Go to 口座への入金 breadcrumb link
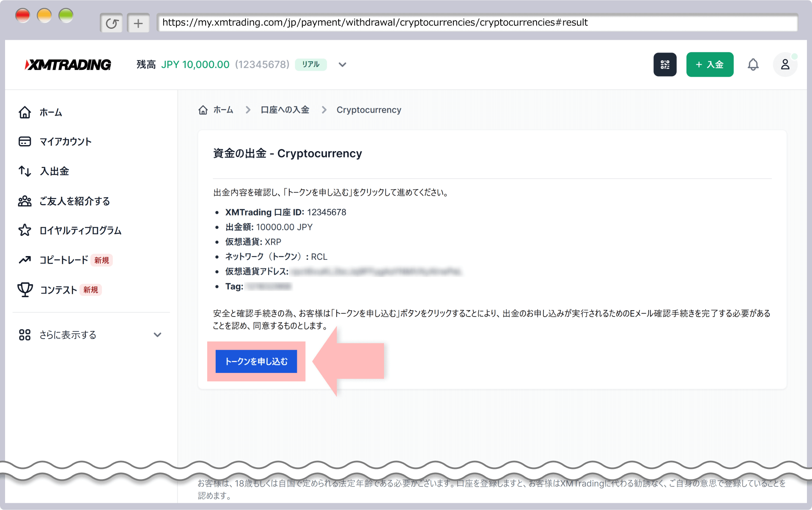This screenshot has width=812, height=510. pyautogui.click(x=285, y=110)
